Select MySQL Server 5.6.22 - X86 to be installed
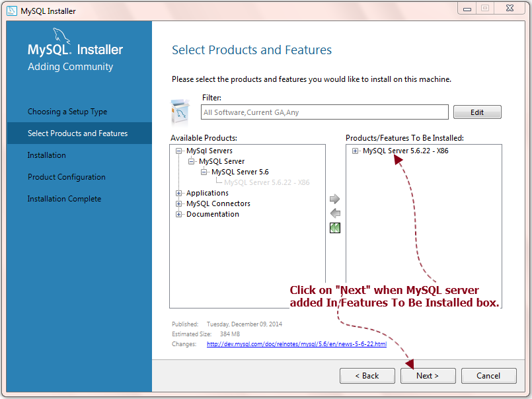The height and width of the screenshot is (399, 532). pyautogui.click(x=406, y=151)
